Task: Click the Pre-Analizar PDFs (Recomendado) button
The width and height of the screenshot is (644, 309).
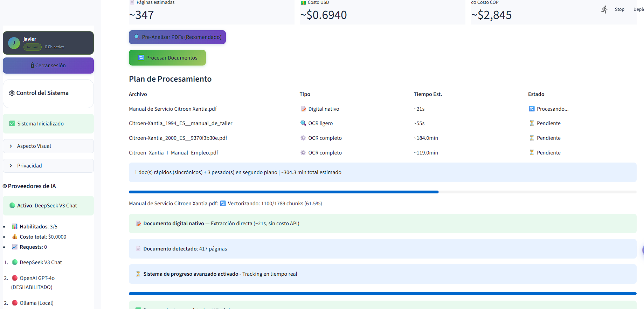Action: (177, 37)
